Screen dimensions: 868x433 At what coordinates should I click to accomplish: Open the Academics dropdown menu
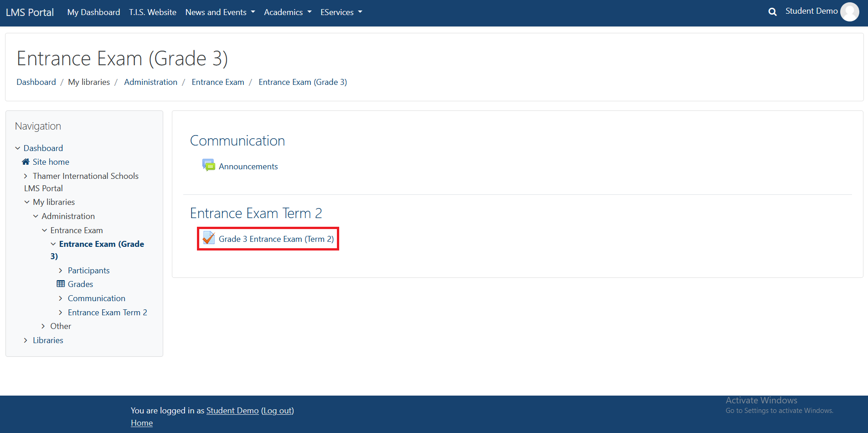click(288, 12)
